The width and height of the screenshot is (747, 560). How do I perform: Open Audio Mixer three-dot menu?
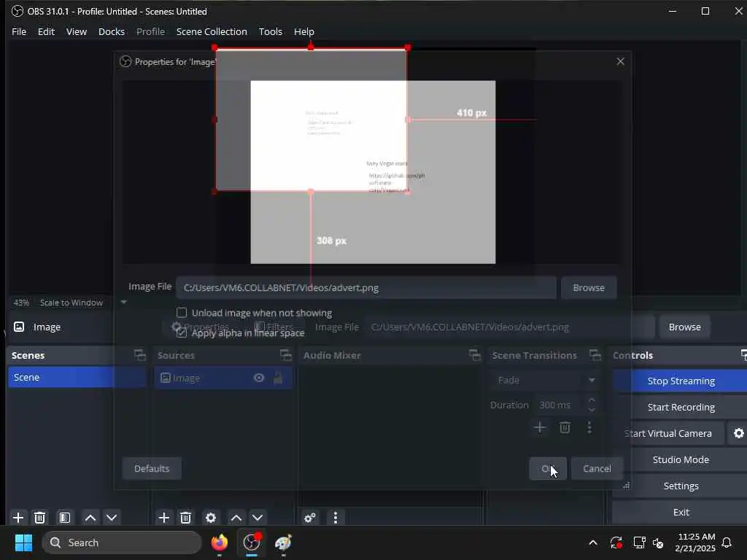pyautogui.click(x=336, y=517)
